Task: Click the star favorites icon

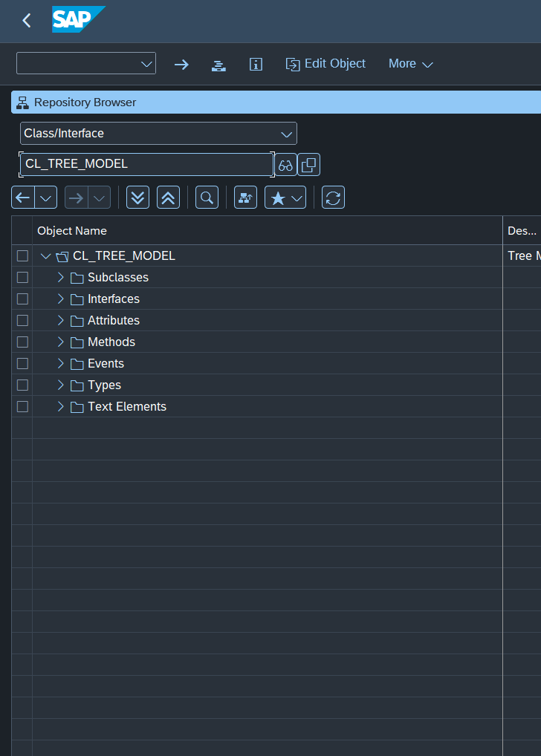Action: tap(278, 198)
